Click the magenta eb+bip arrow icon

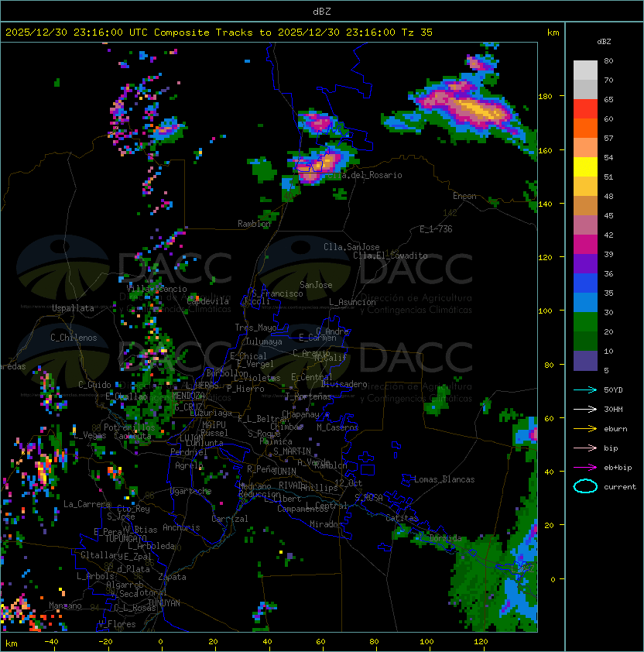(585, 468)
